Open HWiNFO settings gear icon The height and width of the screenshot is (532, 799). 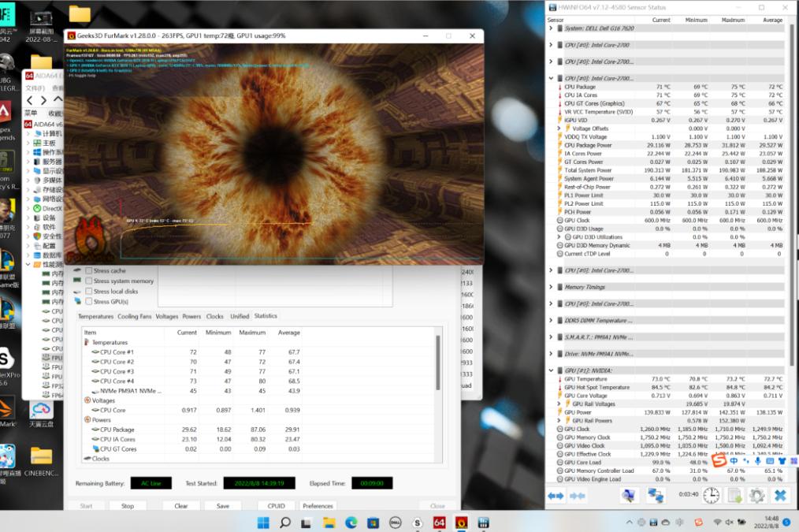pos(756,495)
